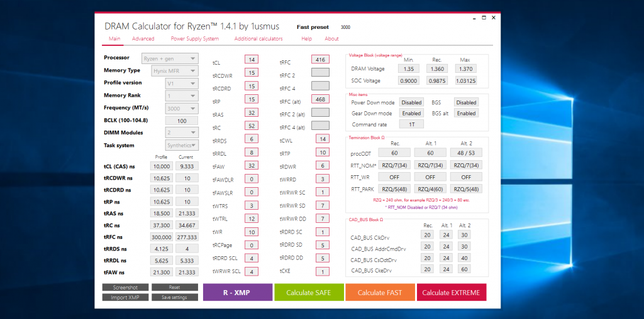Screen dimensions: 644x319
Task: Click the tCWL value field
Action: pos(323,139)
